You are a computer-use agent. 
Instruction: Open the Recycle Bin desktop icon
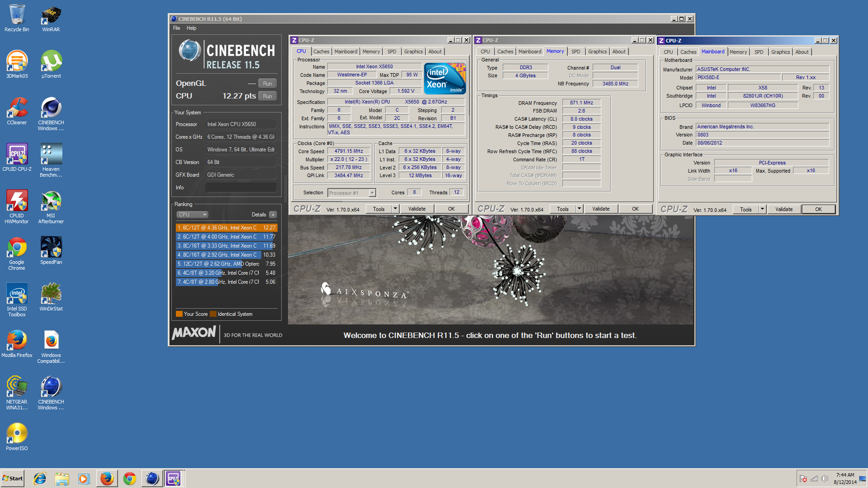(17, 18)
